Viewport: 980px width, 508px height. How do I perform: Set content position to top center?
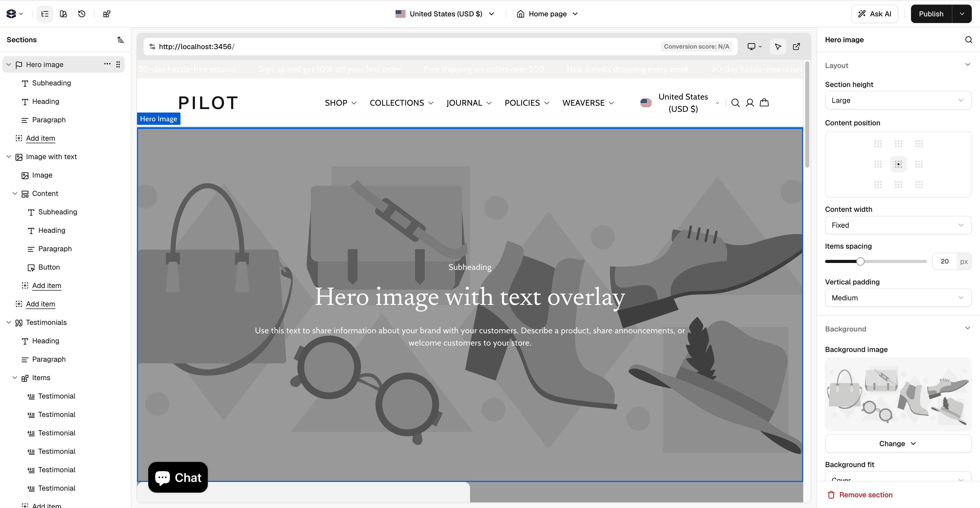898,144
